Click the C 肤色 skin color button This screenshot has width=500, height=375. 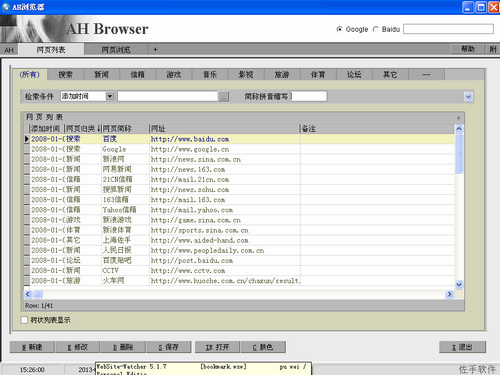[263, 347]
